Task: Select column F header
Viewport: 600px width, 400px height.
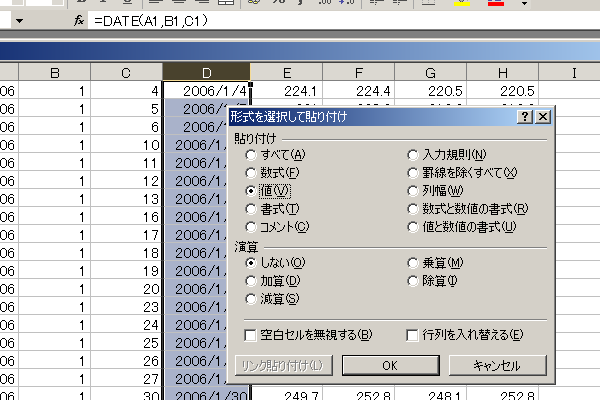Action: click(359, 72)
